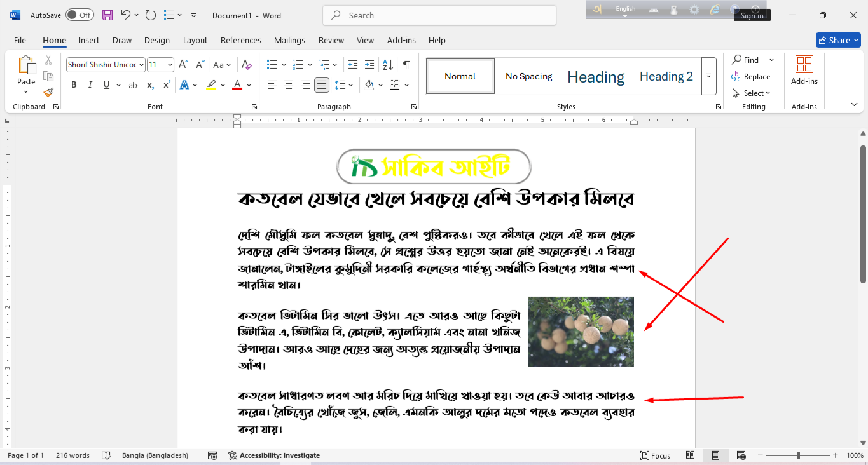Expand the Styles gallery
868x465 pixels.
tap(708, 76)
